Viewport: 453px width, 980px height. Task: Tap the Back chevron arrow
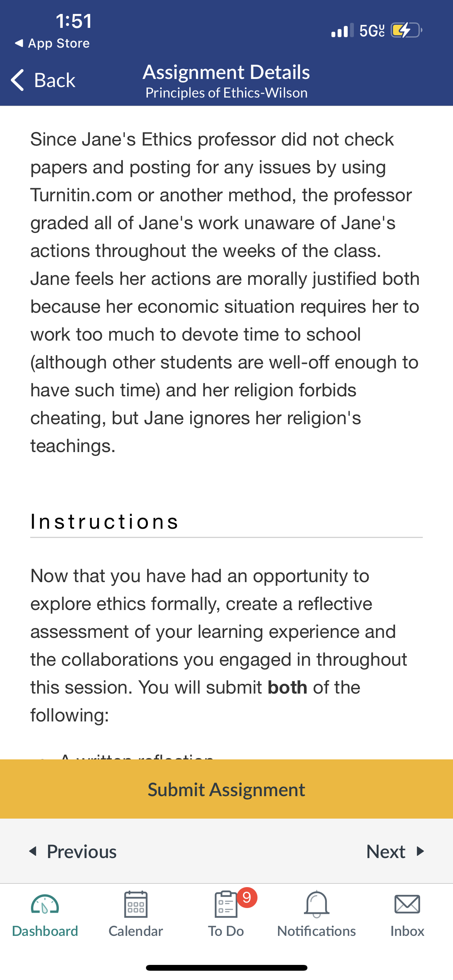(18, 80)
